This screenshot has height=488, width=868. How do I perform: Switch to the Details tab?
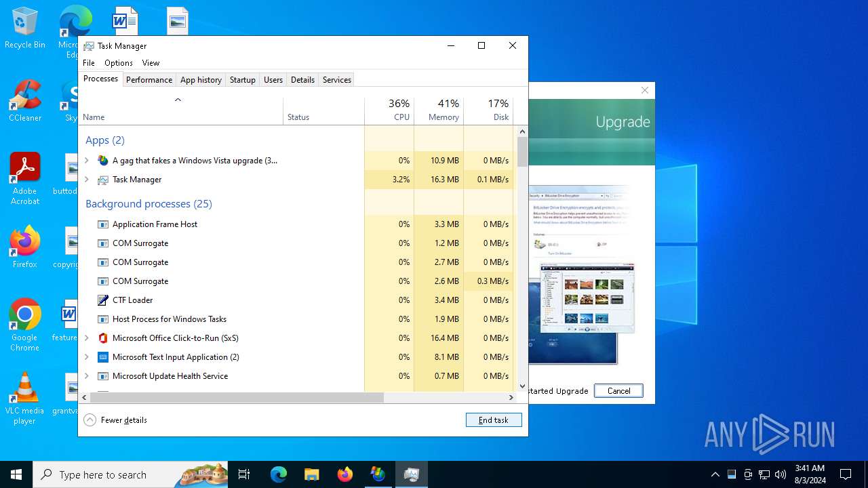pyautogui.click(x=302, y=79)
